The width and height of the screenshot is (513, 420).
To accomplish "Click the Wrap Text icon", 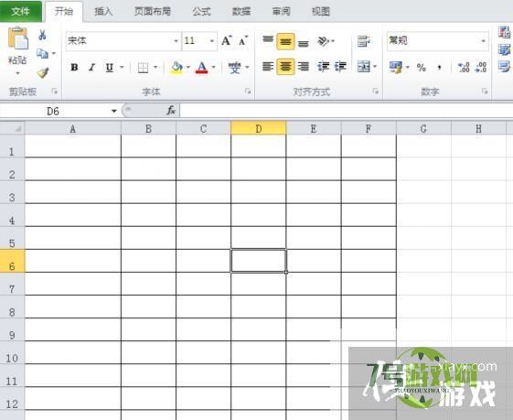I will (364, 41).
